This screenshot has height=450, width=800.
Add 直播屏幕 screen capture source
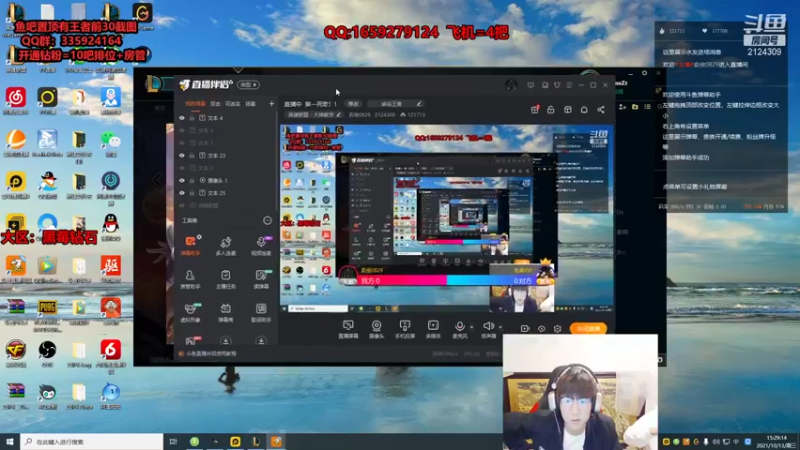tap(348, 329)
